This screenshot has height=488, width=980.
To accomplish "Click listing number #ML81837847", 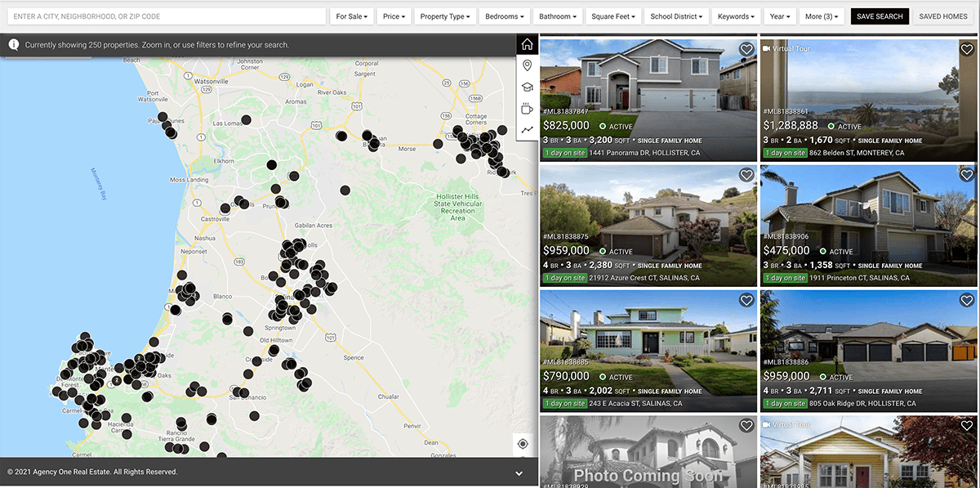I will tap(565, 111).
